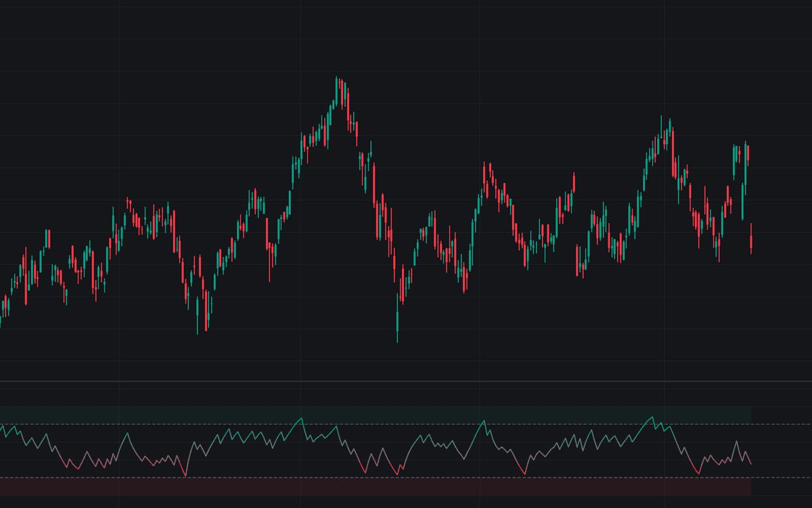Click the last red candle at the chart's right end
Viewport: 812px width, 508px height.
tap(751, 238)
